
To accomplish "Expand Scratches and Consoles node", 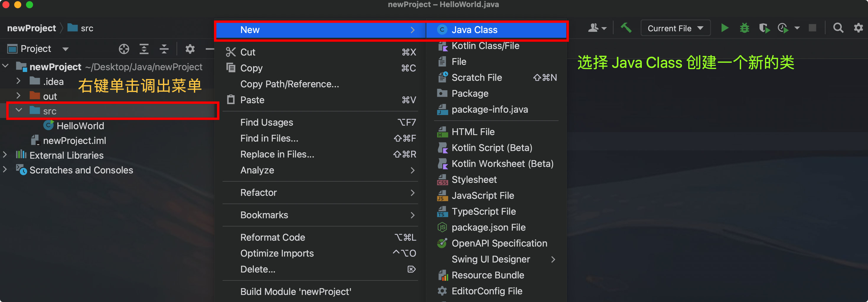I will point(5,169).
